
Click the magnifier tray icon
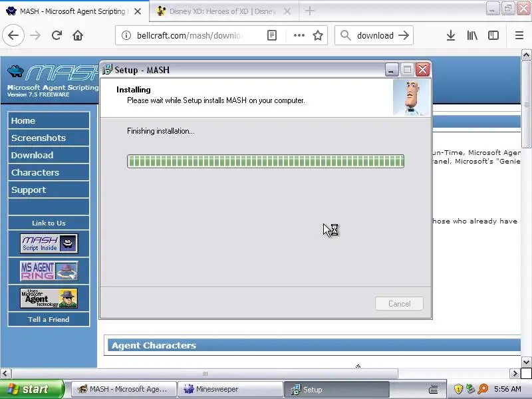pyautogui.click(x=483, y=389)
